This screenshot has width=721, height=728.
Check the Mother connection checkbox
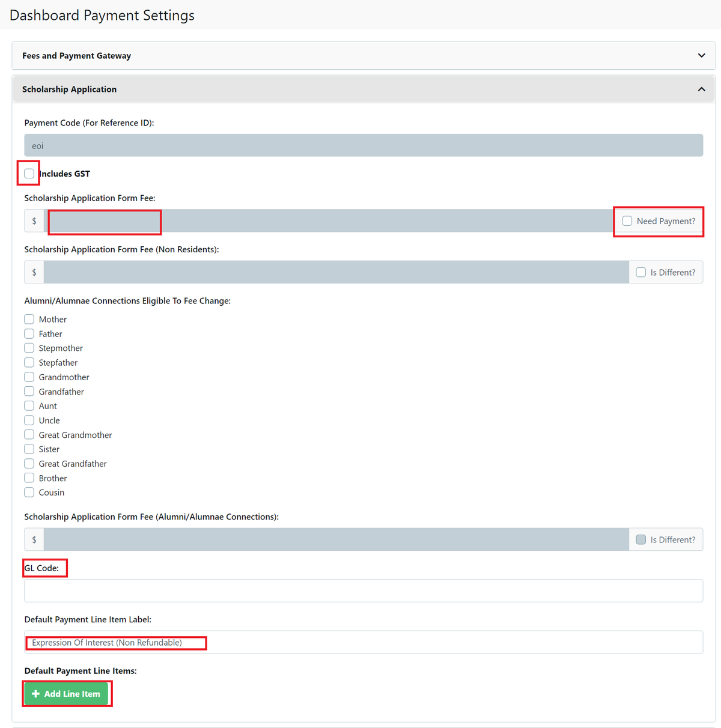29,319
